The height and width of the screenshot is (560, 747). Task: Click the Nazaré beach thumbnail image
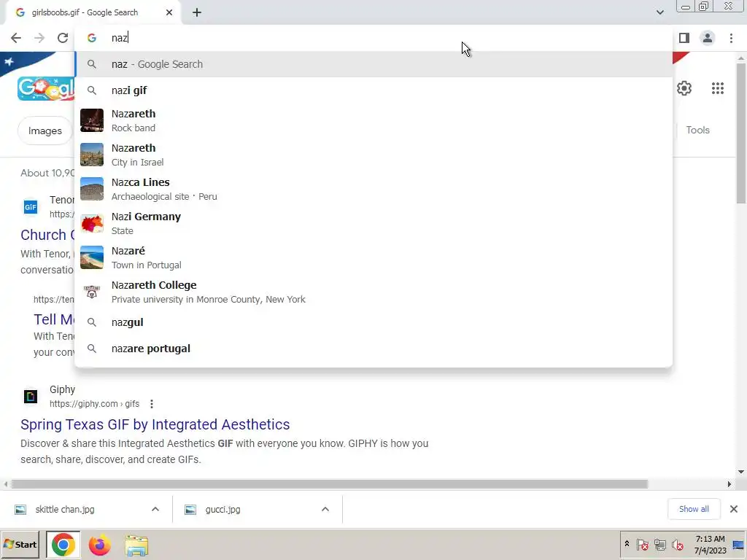pos(92,257)
